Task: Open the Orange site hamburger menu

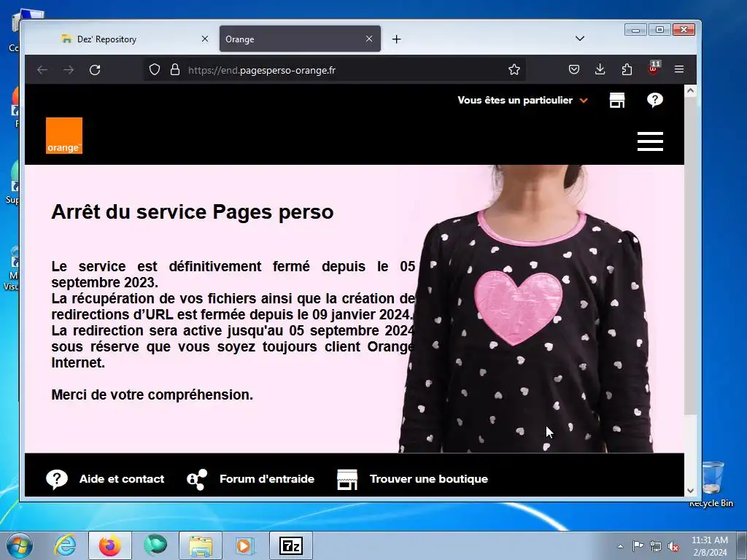Action: (x=650, y=141)
